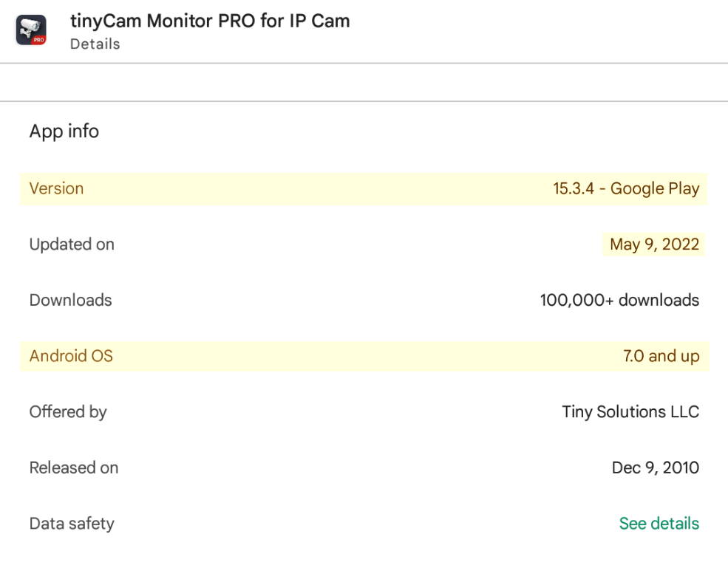Select the May 9, 2022 update date
Screen dimensions: 728x565
654,244
